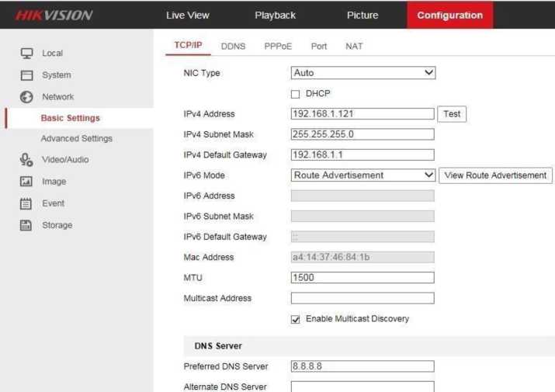Click the Event calendar icon
555x392 pixels.
point(26,203)
